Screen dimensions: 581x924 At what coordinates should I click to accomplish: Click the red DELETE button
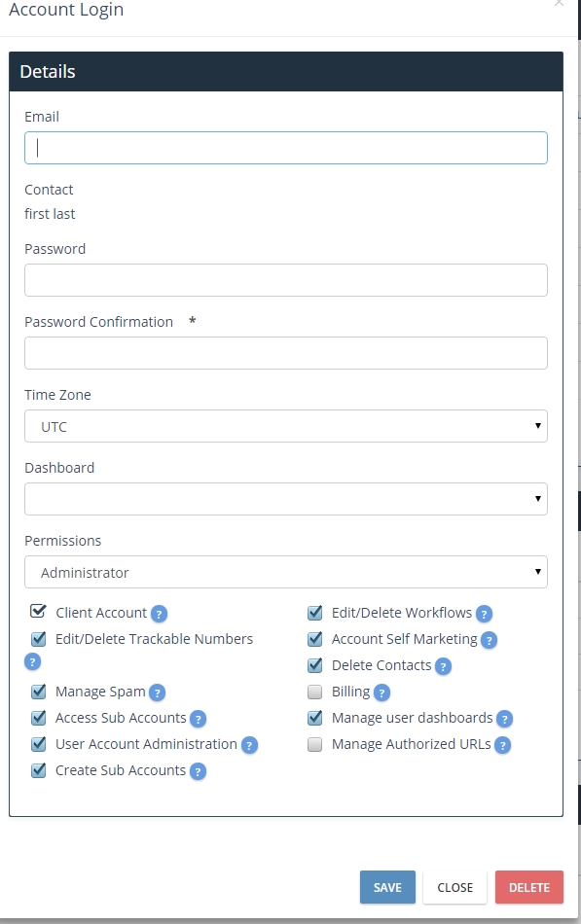(x=529, y=887)
